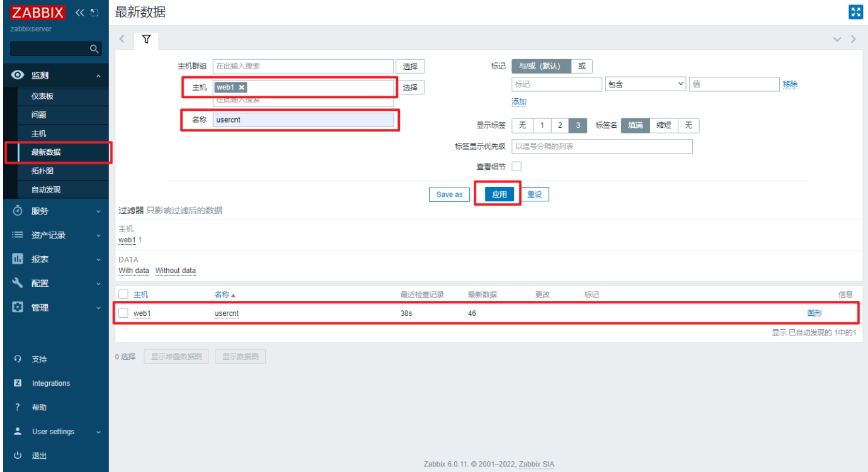Tick the select-all checkbox in table header
This screenshot has height=472, width=868.
(123, 294)
